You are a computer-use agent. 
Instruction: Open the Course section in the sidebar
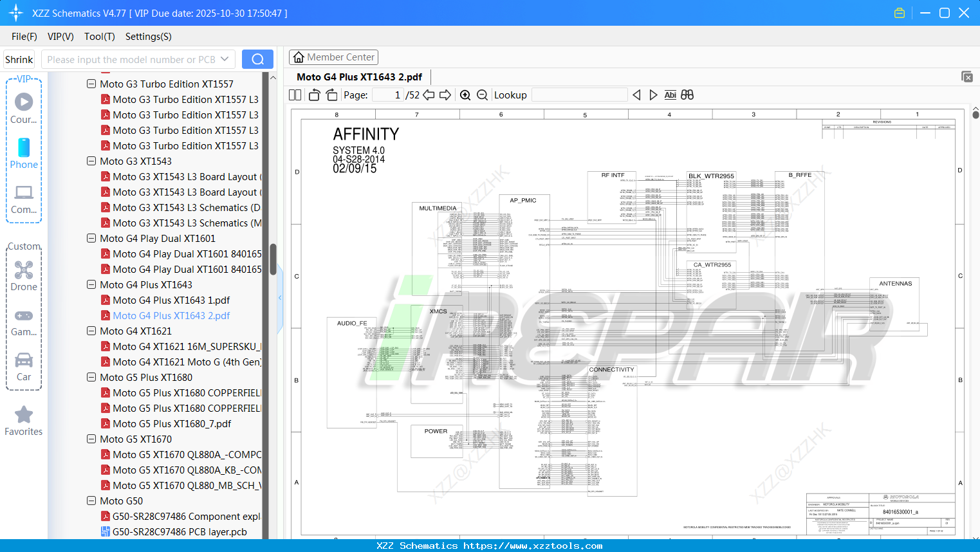coord(24,108)
